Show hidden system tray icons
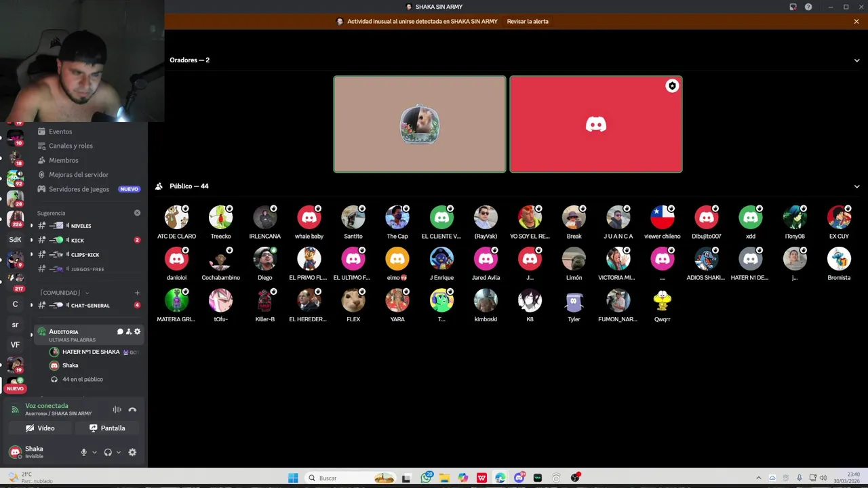Viewport: 868px width, 488px height. click(759, 478)
